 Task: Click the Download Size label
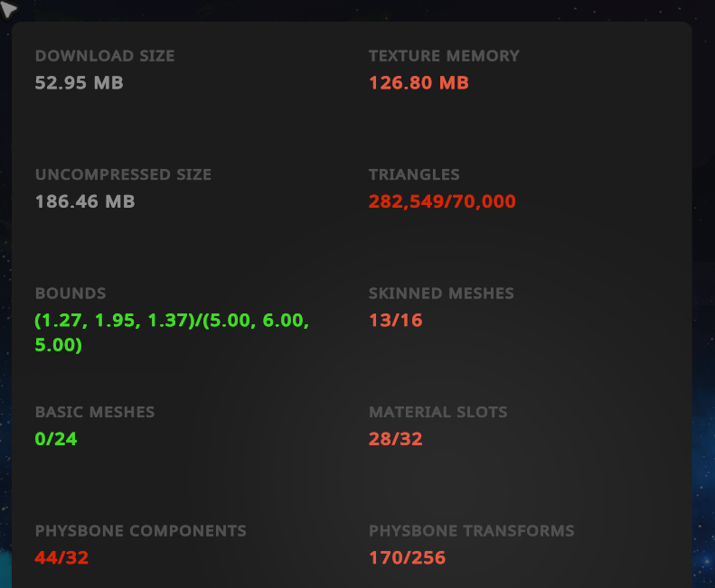105,56
